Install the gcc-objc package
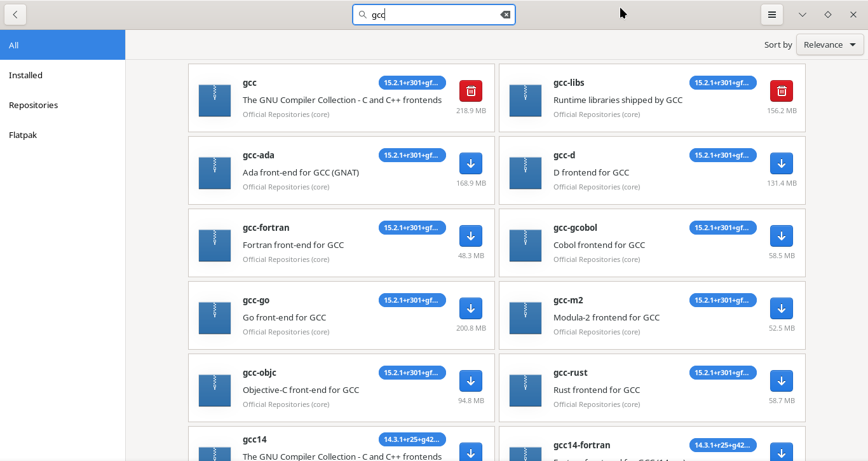868x461 pixels. [x=471, y=381]
